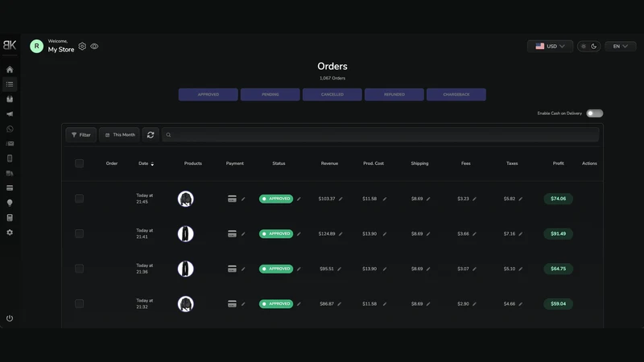Check the select-all orders checkbox
This screenshot has height=362, width=644.
pos(79,163)
